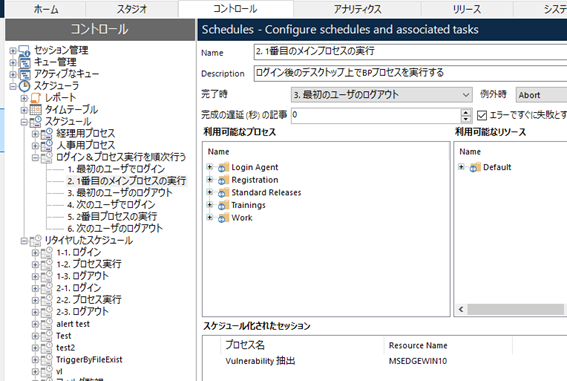Screen dimensions: 567x381
Task: Select task 3. 最初のユーザのログアウト
Action: [x=120, y=193]
